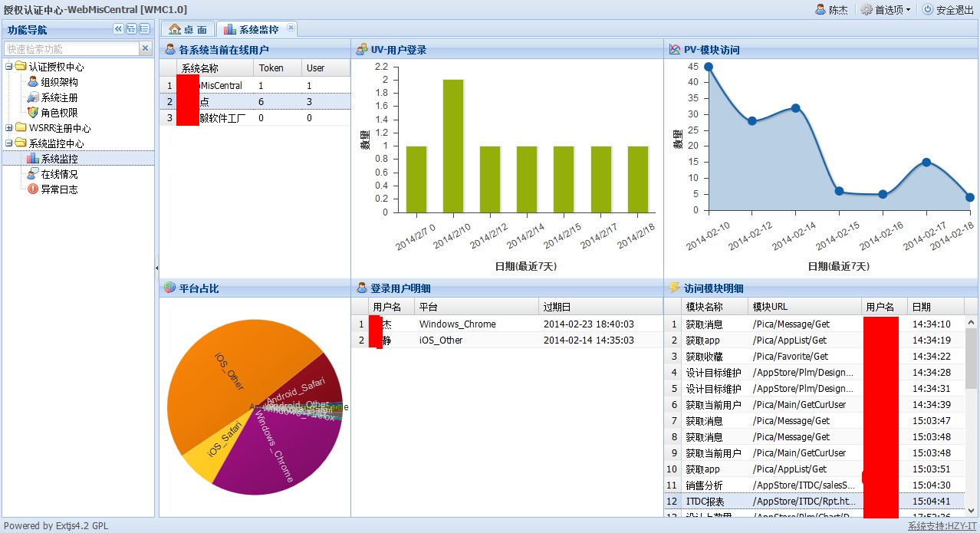Switch to the 桌面 tab

click(x=188, y=29)
